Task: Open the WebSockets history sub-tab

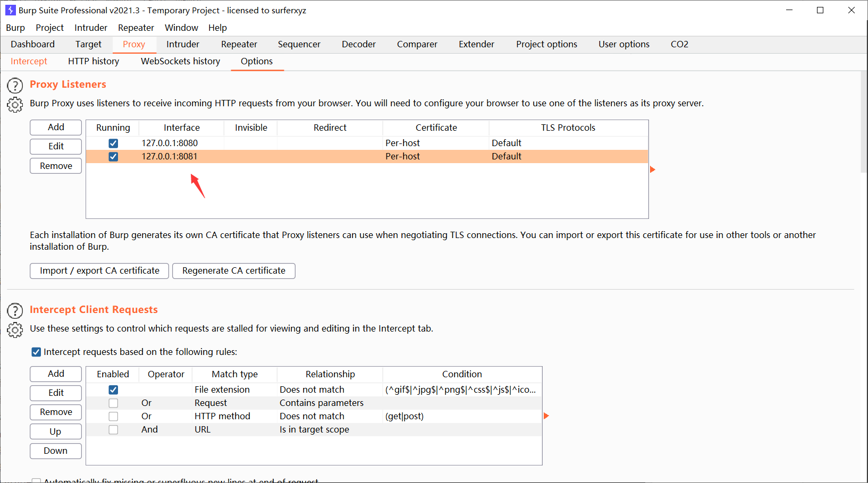Action: tap(180, 61)
